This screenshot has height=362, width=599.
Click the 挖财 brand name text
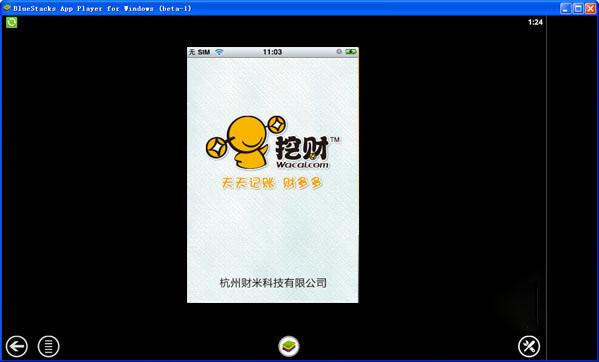[302, 147]
